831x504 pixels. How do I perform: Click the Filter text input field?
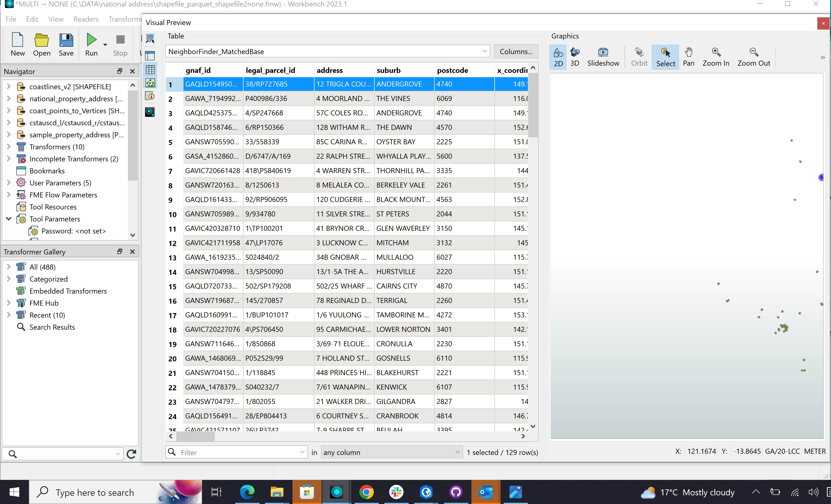238,452
